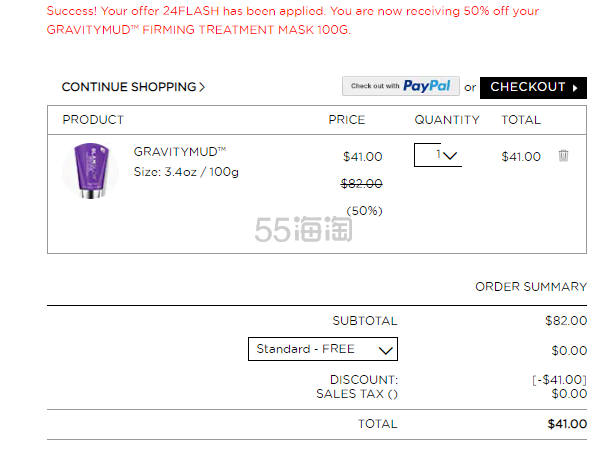Click the PRICE column header
Screen dimensions: 607x459
coord(346,120)
